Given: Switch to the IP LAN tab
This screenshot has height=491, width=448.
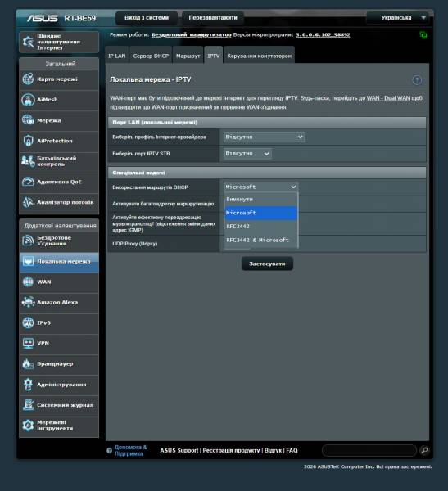Looking at the screenshot, I should 116,56.
